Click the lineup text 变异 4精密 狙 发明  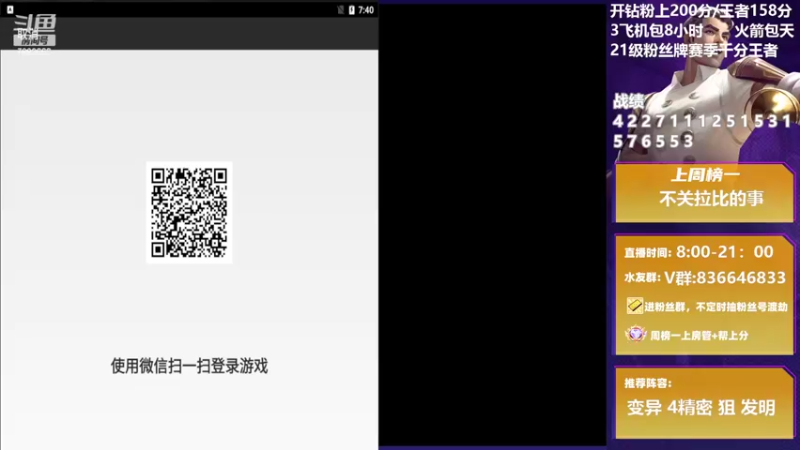[x=701, y=408]
